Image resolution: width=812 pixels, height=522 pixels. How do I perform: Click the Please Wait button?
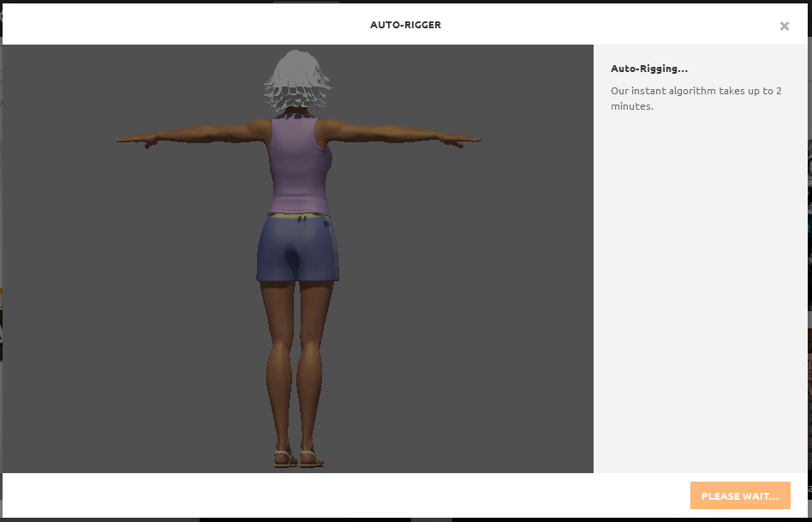tap(740, 495)
